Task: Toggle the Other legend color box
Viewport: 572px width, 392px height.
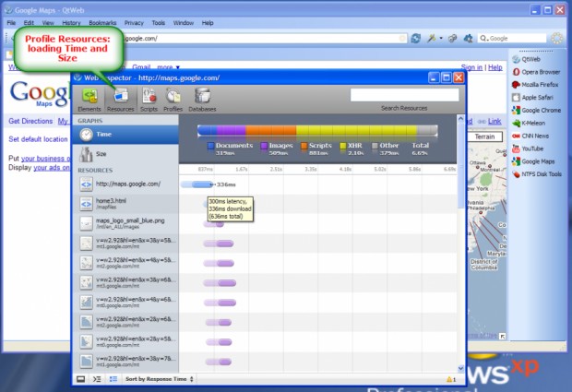Action: point(375,146)
